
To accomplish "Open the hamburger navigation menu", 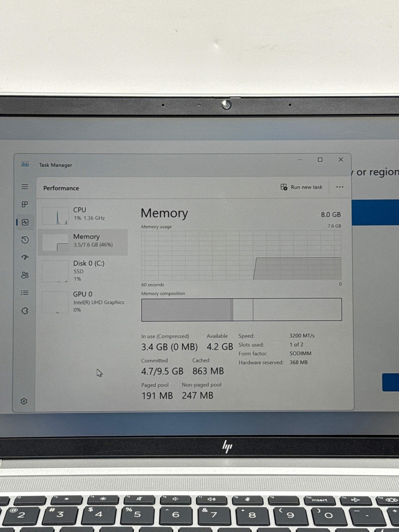I will point(25,187).
